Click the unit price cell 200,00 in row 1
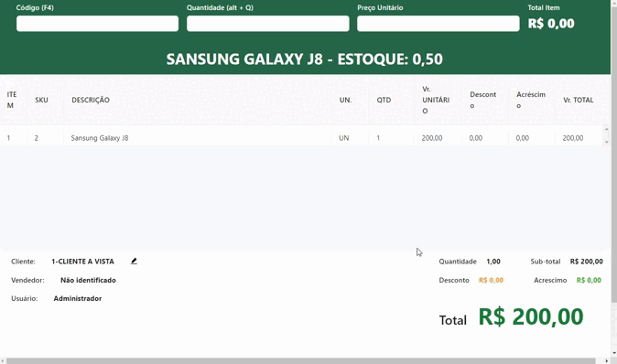Screen dimensions: 617x364 pyautogui.click(x=432, y=138)
